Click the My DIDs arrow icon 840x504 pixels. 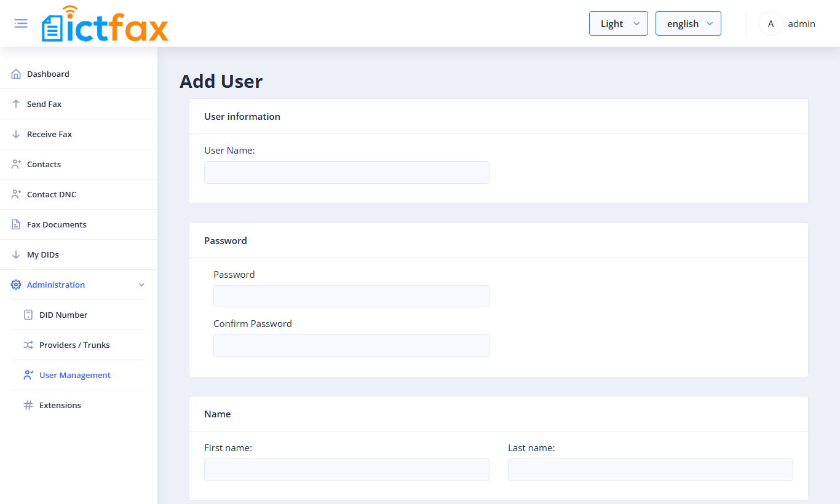coord(16,254)
